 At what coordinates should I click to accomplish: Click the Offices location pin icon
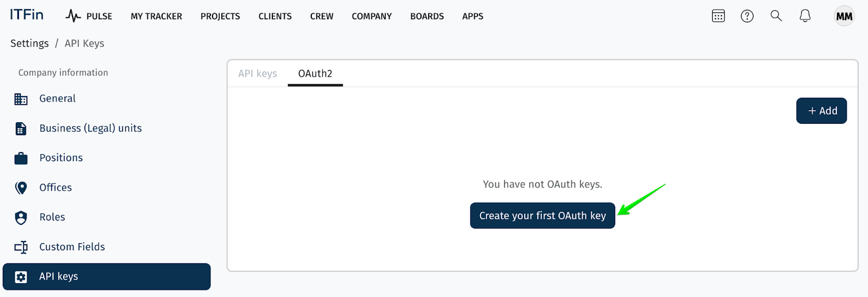(21, 188)
